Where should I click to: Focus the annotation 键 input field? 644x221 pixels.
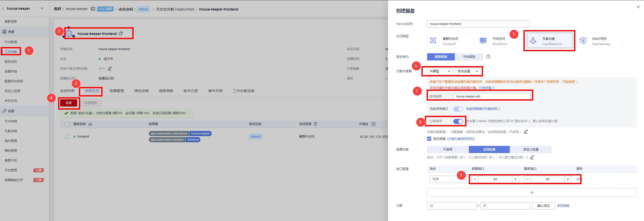click(x=452, y=206)
